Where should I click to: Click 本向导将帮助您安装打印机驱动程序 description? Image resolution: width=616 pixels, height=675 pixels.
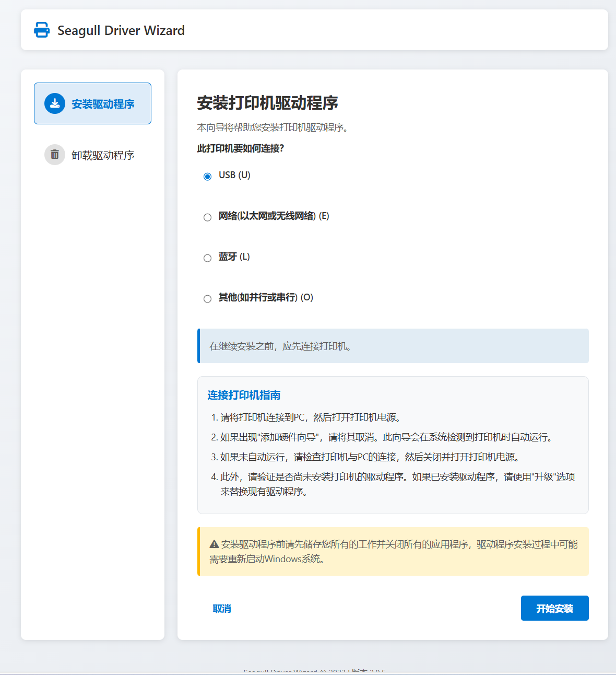[273, 127]
